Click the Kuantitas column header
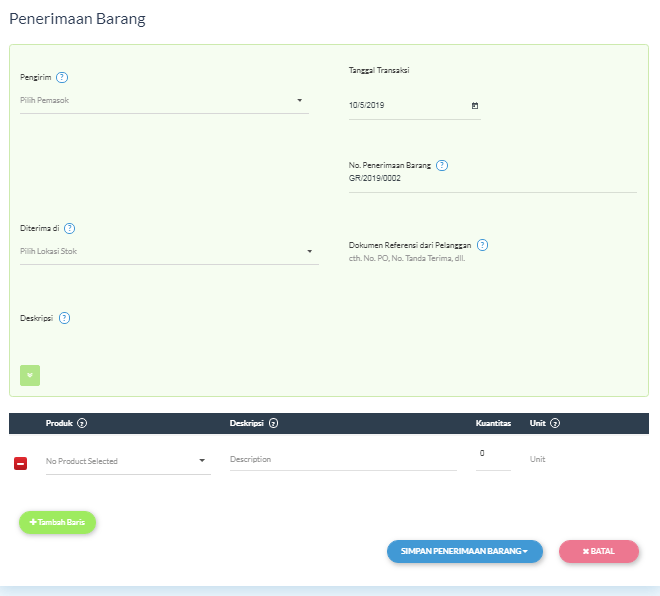660x596 pixels. coord(493,423)
